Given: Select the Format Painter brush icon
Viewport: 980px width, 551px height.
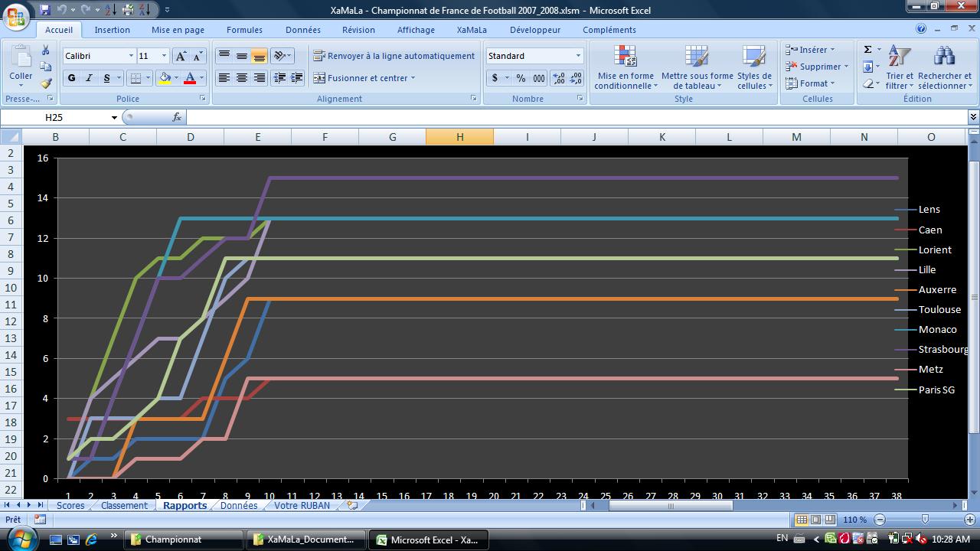Looking at the screenshot, I should point(46,83).
